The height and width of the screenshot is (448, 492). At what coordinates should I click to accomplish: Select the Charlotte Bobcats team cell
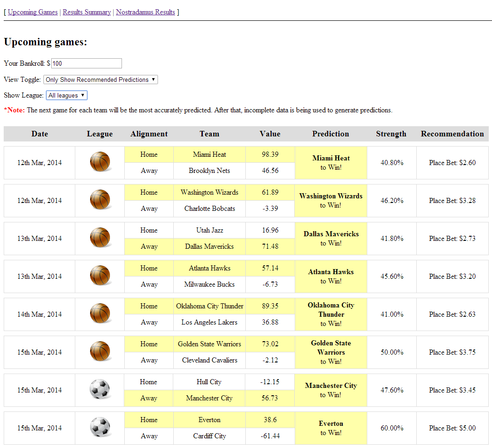pos(210,209)
